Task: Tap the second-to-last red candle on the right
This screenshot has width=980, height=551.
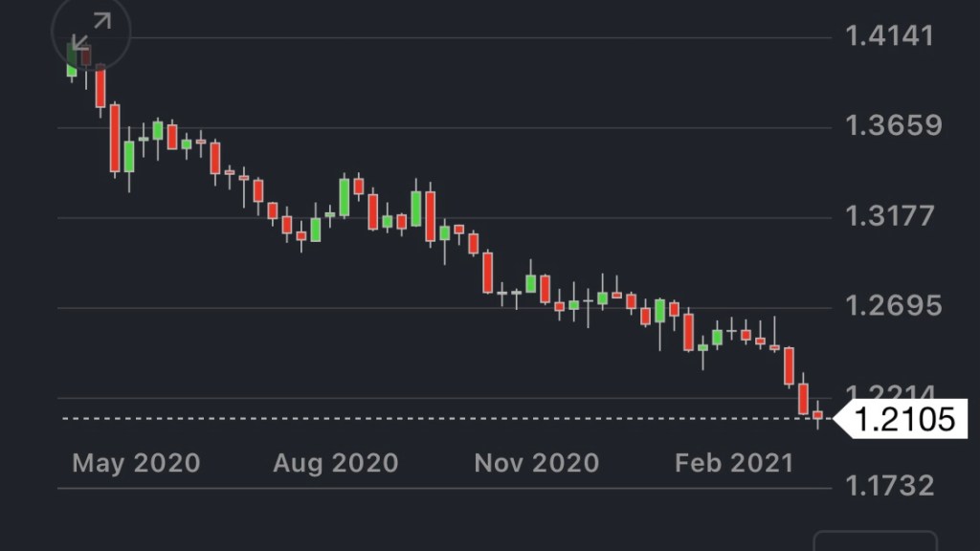Action: coord(803,398)
